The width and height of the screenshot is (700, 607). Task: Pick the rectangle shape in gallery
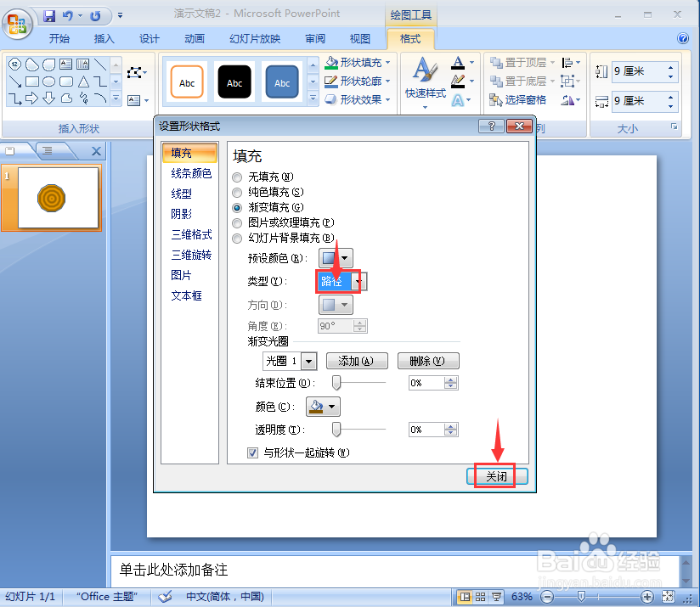[31, 81]
